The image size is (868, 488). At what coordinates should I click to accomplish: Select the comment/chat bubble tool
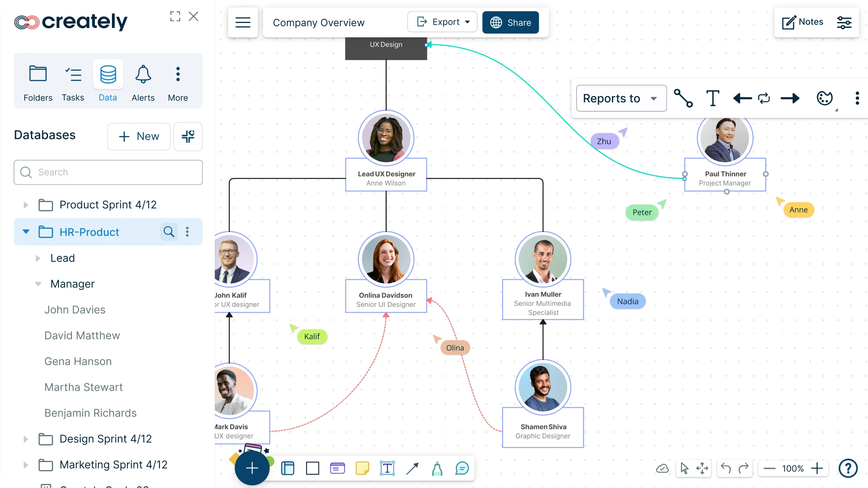coord(462,468)
